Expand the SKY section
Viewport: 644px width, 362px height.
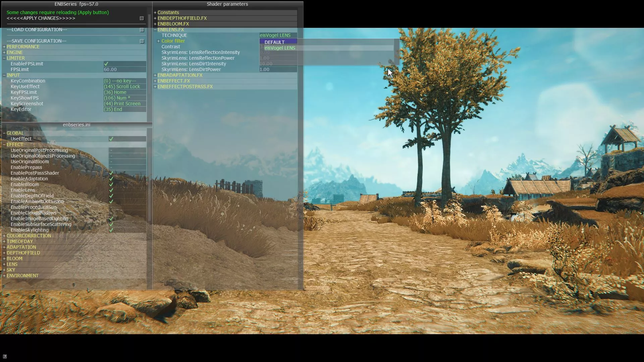coord(4,270)
